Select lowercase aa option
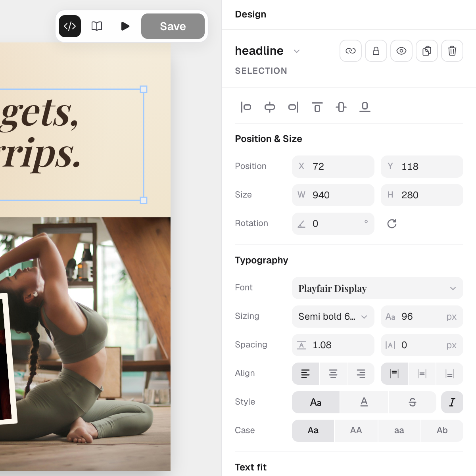This screenshot has height=476, width=476. (x=399, y=431)
